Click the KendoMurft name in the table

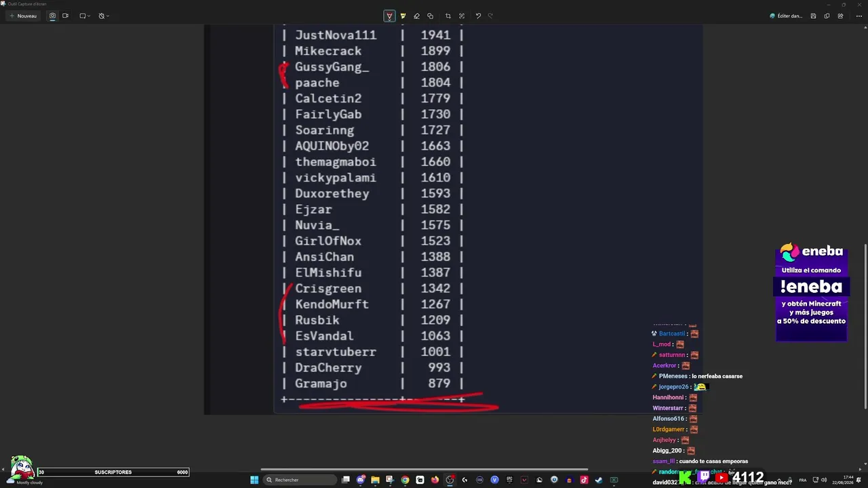point(332,304)
